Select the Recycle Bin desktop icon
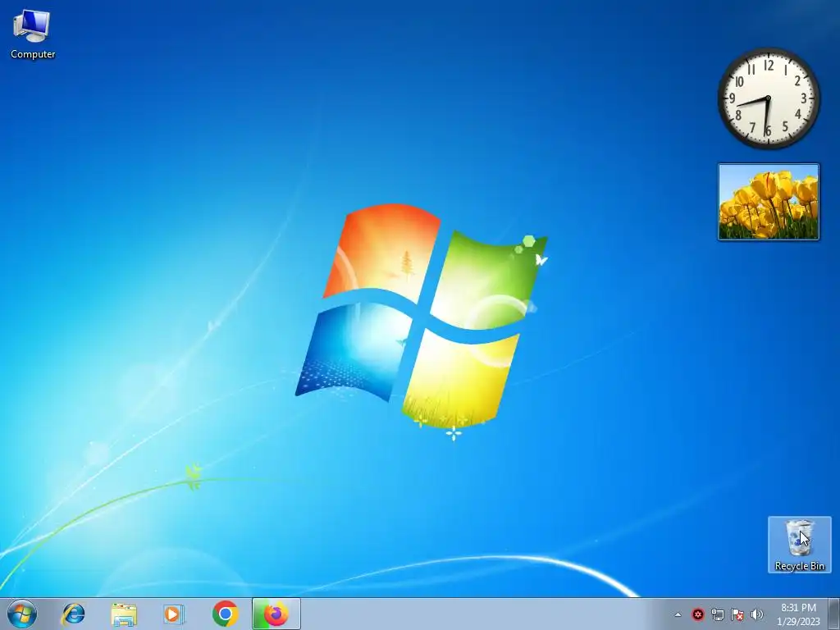Screen dimensions: 840x630 point(799,545)
